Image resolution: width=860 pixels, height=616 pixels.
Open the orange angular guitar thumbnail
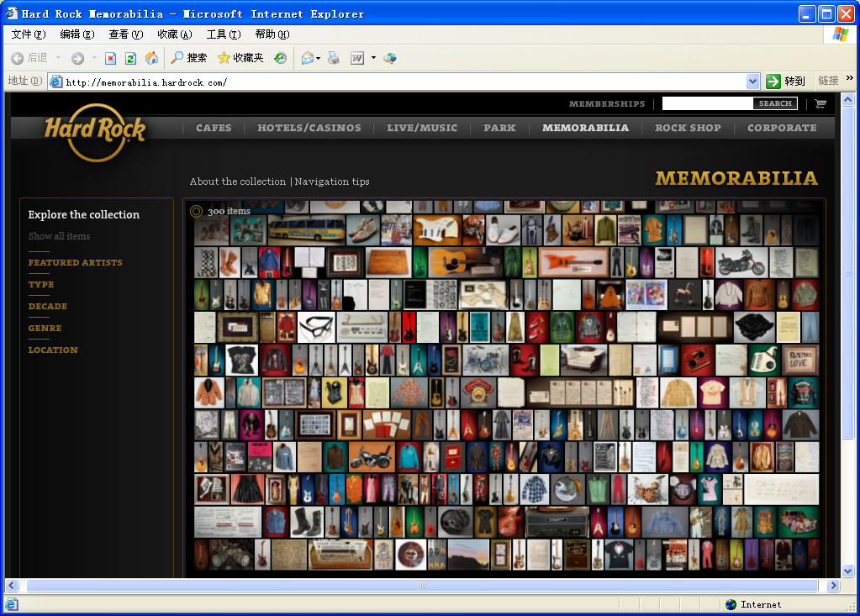[573, 262]
